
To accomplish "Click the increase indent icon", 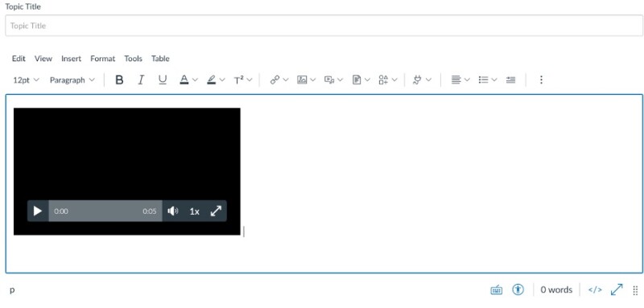I will point(510,80).
